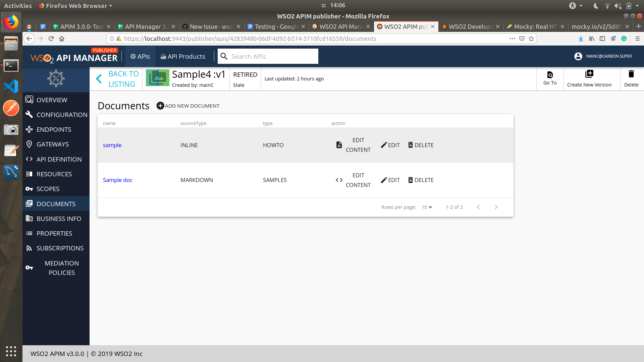The image size is (644, 362).
Task: Open the Firefox application menu
Action: 638,39
